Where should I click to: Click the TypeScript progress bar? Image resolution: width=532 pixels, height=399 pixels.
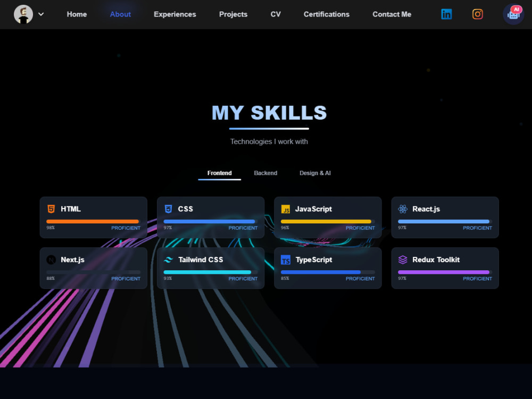(328, 272)
